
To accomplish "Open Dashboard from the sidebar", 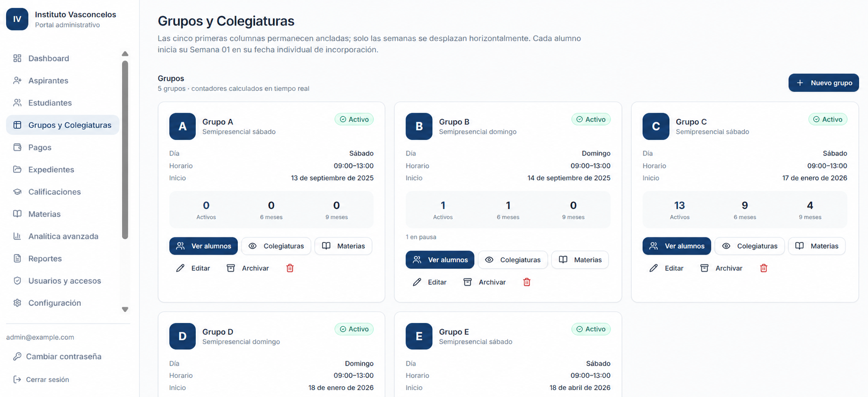I will click(63, 59).
